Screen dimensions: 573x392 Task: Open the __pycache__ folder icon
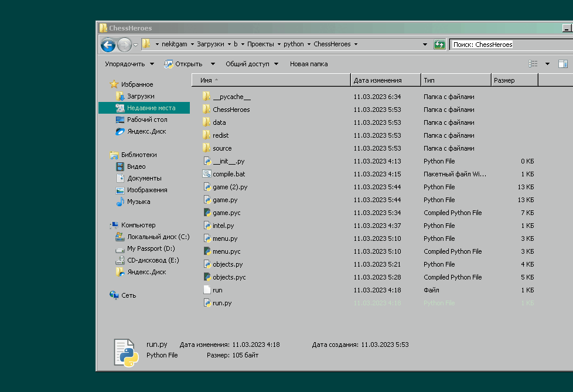(x=206, y=97)
